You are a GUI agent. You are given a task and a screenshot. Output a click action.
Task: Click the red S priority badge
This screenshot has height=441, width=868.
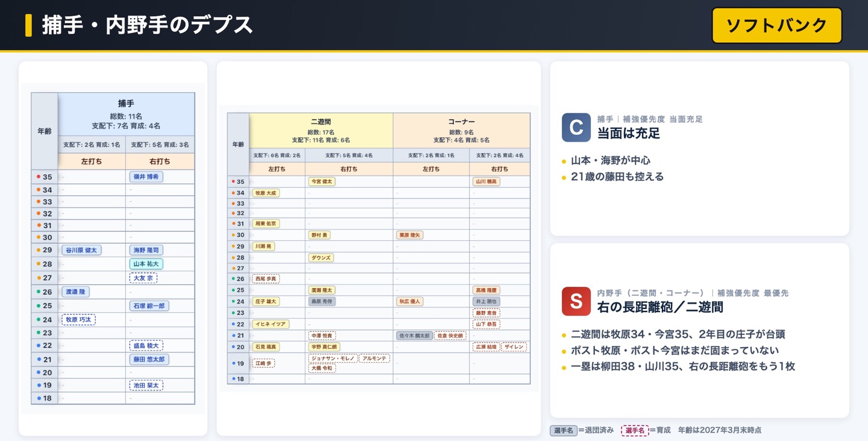point(576,301)
